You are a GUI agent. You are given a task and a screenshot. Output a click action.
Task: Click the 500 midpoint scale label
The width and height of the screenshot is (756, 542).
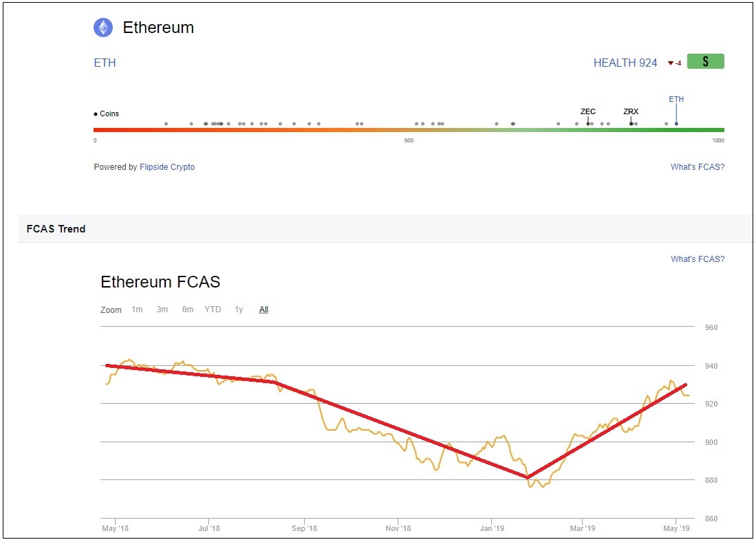[409, 141]
